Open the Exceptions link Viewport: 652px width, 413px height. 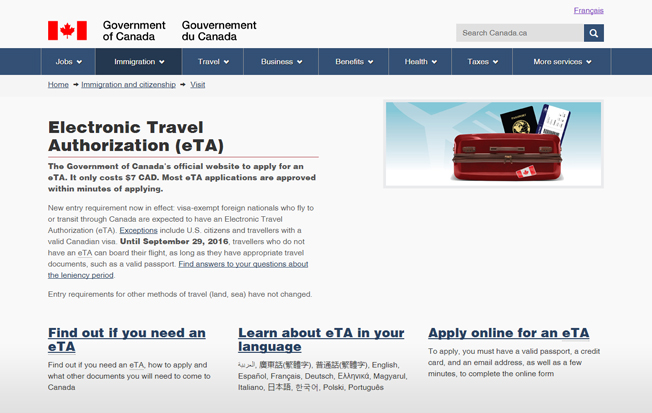tap(138, 230)
